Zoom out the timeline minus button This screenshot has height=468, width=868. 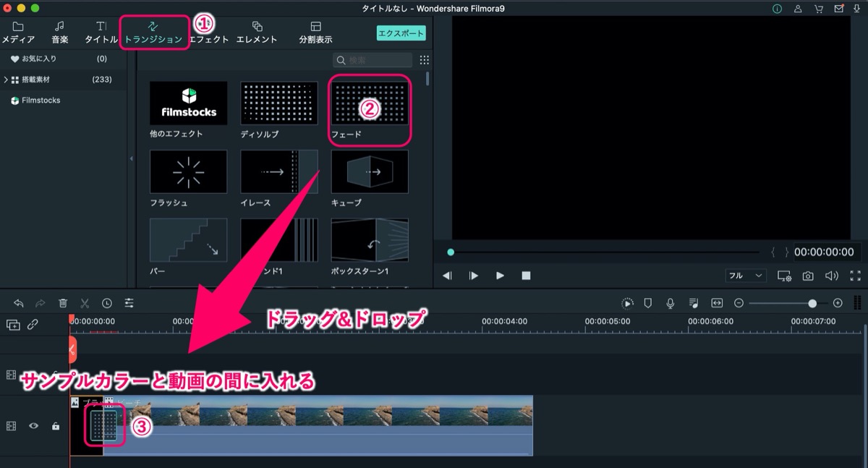point(739,303)
